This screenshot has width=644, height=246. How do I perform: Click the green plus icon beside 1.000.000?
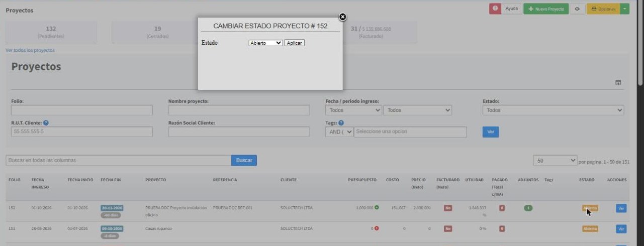click(x=377, y=207)
